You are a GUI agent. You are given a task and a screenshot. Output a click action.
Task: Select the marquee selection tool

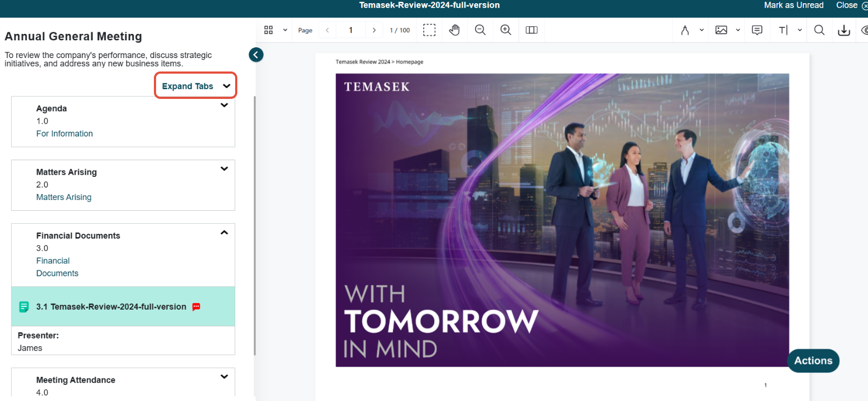coord(429,30)
